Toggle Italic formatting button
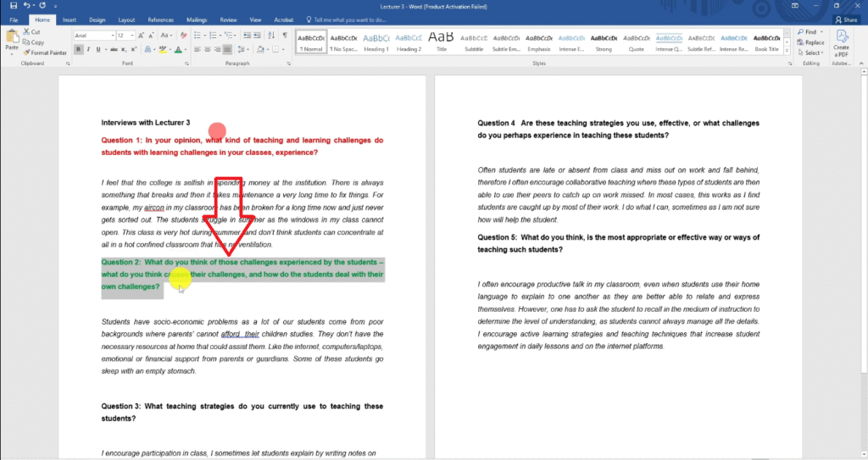 (x=89, y=50)
